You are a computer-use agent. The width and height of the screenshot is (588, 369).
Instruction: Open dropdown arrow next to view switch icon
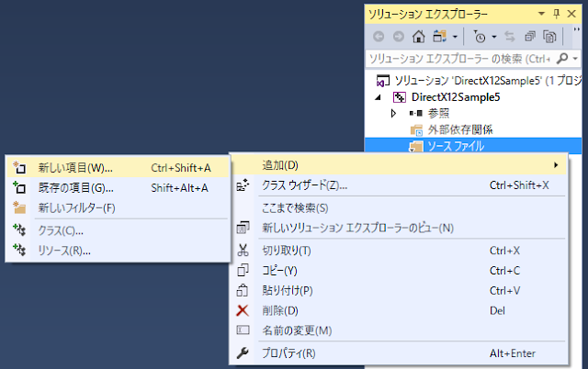(455, 37)
